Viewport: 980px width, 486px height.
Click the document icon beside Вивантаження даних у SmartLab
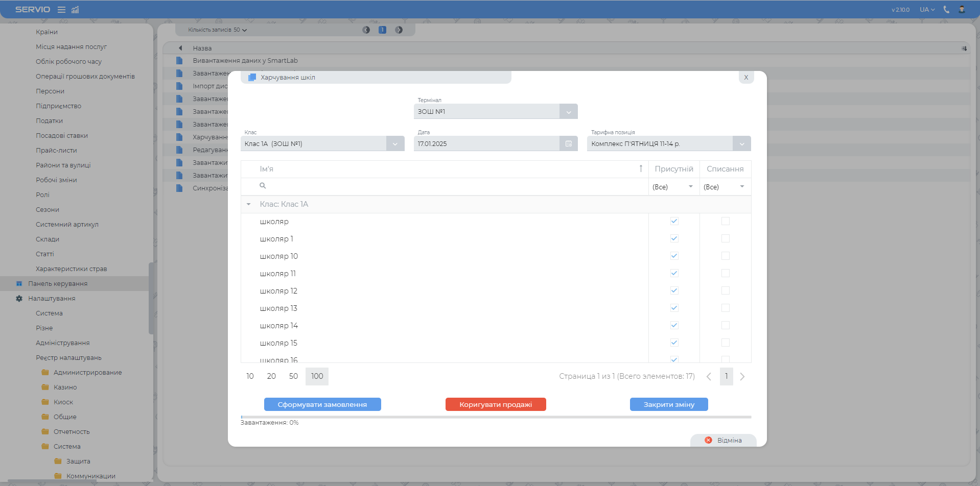179,61
